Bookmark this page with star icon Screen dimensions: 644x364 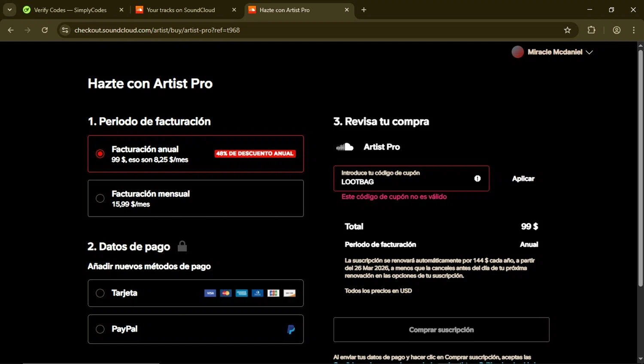coord(568,30)
